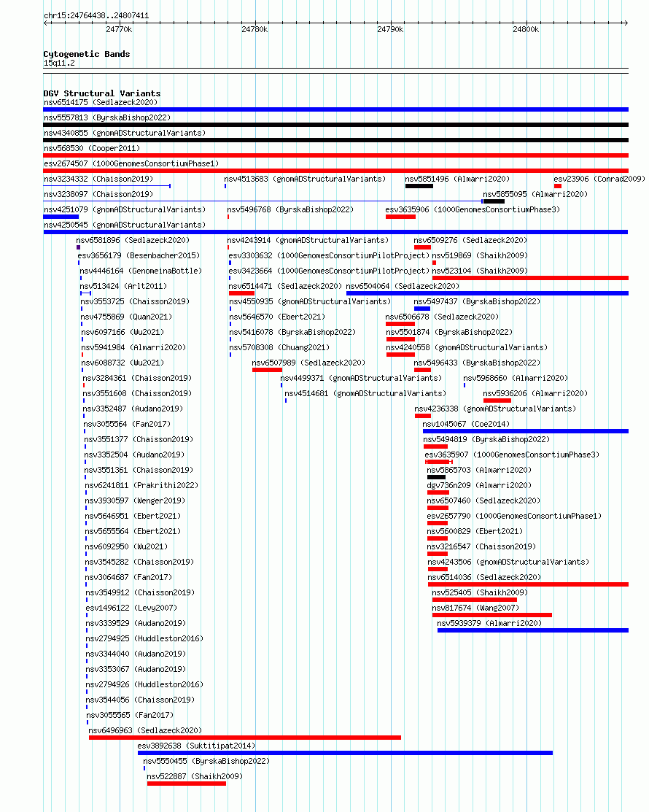This screenshot has height=812, width=649.
Task: Click the blue bar of nsv4251079
Action: 61,217
